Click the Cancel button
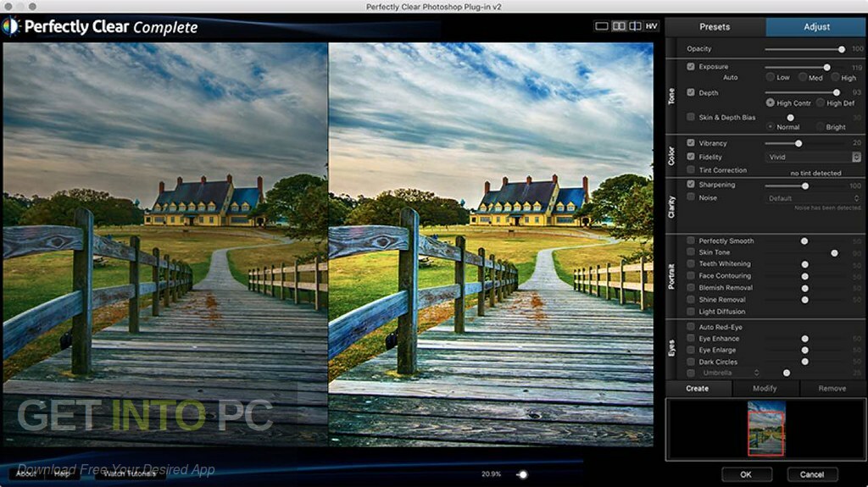The height and width of the screenshot is (487, 868). coord(812,474)
